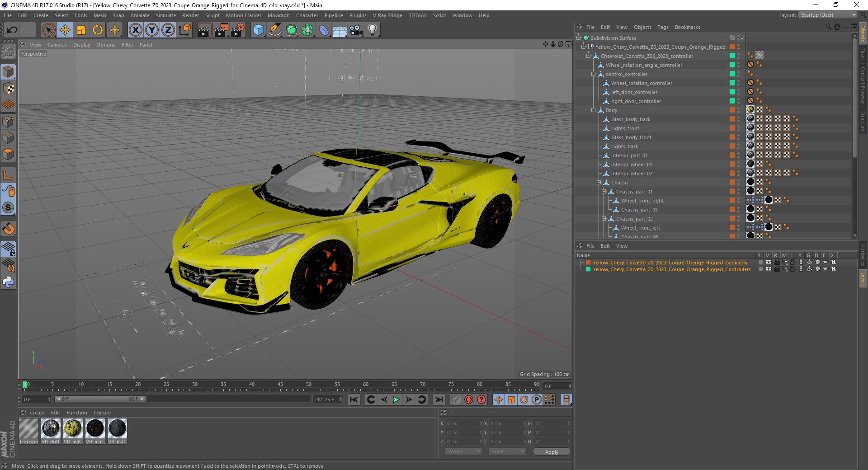Toggle X axis lock icon
This screenshot has width=868, height=470.
pos(135,30)
